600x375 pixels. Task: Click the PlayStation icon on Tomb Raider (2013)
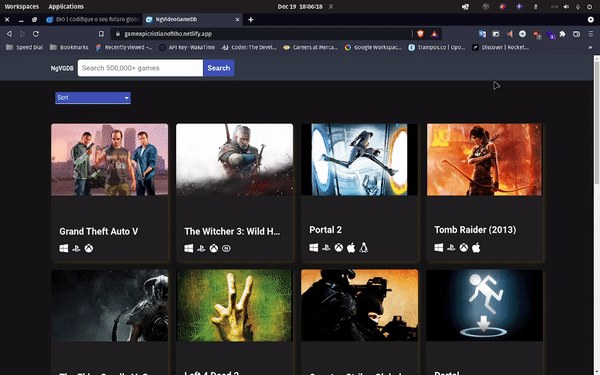(451, 248)
